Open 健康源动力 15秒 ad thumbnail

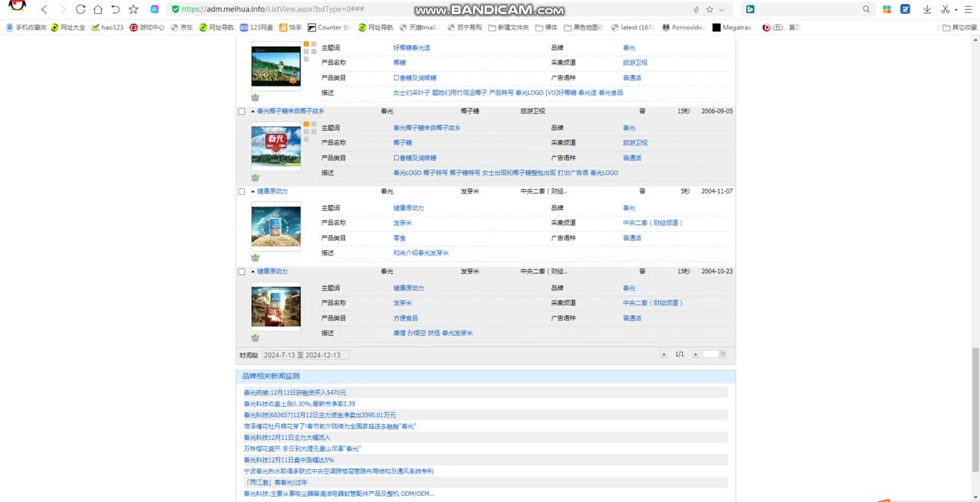click(x=276, y=306)
